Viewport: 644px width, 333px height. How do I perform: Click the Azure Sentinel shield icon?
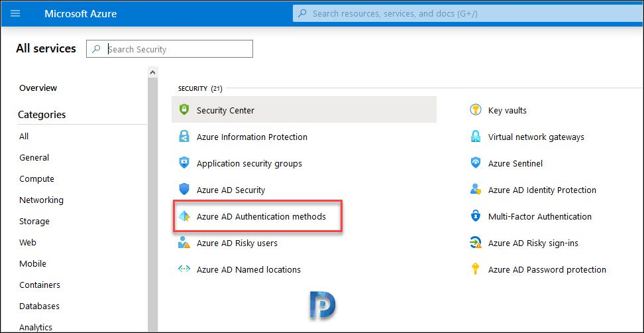(476, 163)
